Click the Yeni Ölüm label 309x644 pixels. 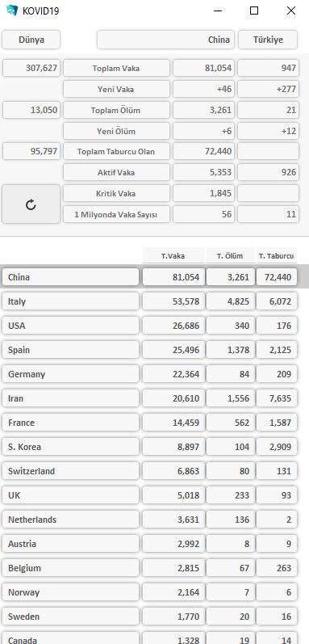[x=116, y=131]
